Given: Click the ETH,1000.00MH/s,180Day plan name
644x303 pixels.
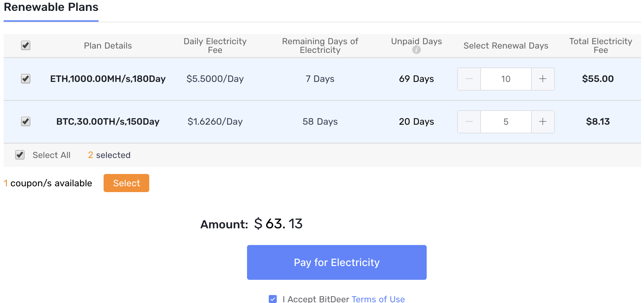Looking at the screenshot, I should 108,79.
